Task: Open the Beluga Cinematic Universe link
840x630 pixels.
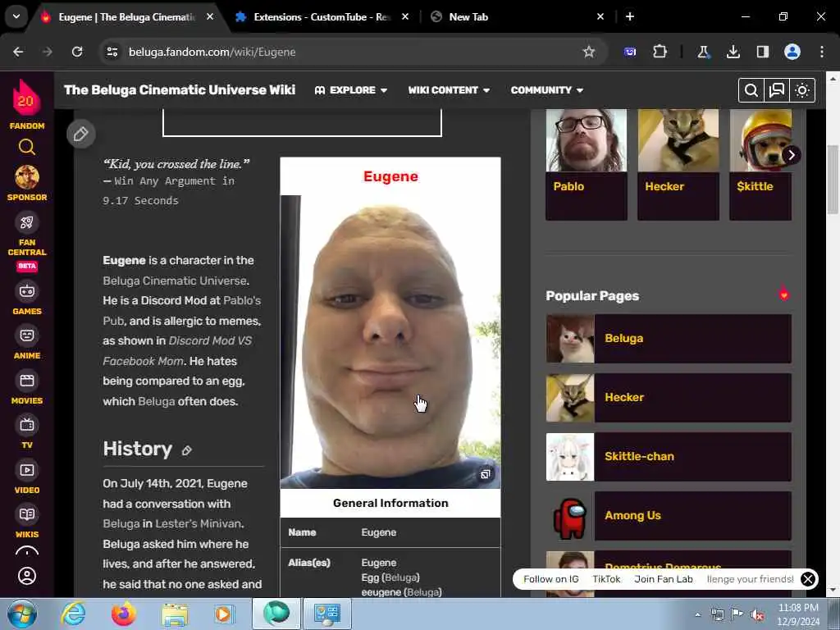Action: pos(175,281)
